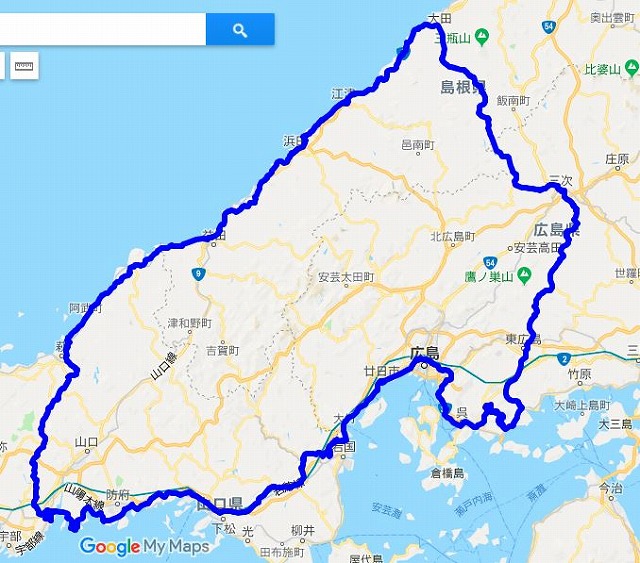
Task: Click the 広島 city marker on map
Action: click(x=424, y=365)
